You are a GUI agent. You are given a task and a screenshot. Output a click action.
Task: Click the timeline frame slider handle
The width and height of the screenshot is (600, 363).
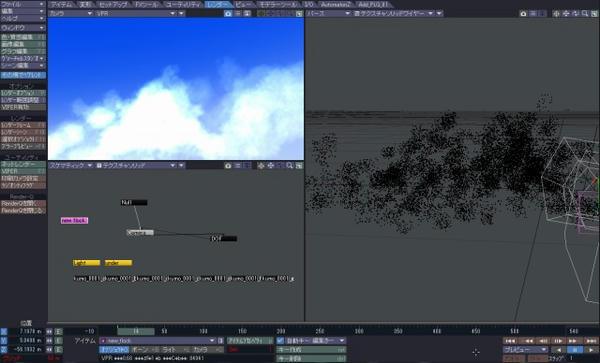coord(136,331)
